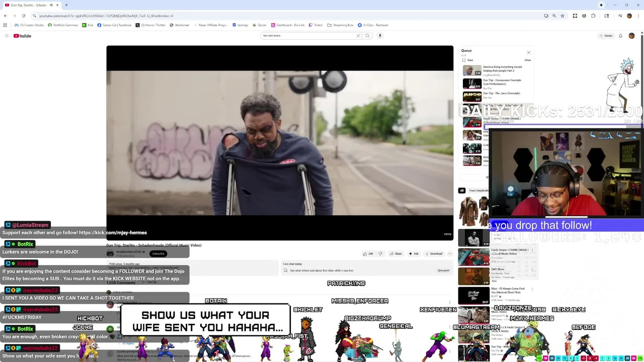
Task: Open the Extensions puzzle icon
Action: coord(593,16)
